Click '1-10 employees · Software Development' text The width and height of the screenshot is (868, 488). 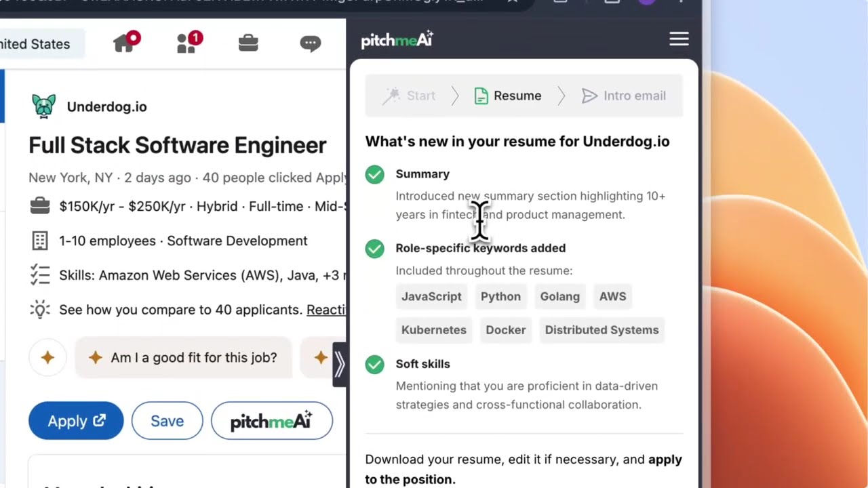183,241
